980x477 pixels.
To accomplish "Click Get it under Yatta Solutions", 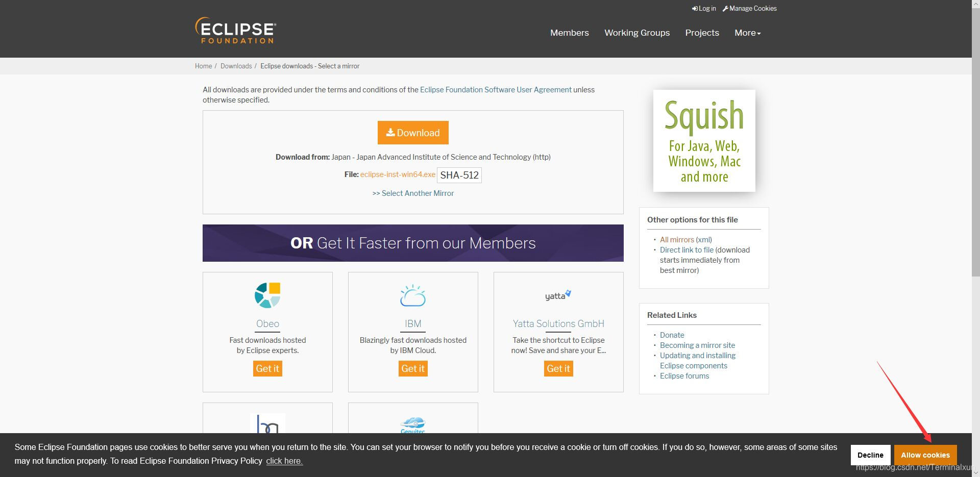I will 558,368.
